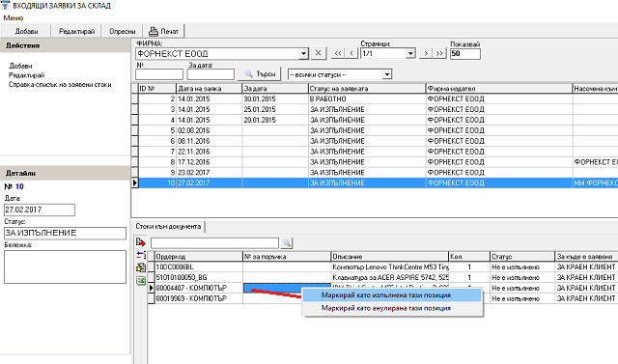The height and width of the screenshot is (364, 618).
Task: Click the Ордеркод column header
Action: [x=199, y=257]
